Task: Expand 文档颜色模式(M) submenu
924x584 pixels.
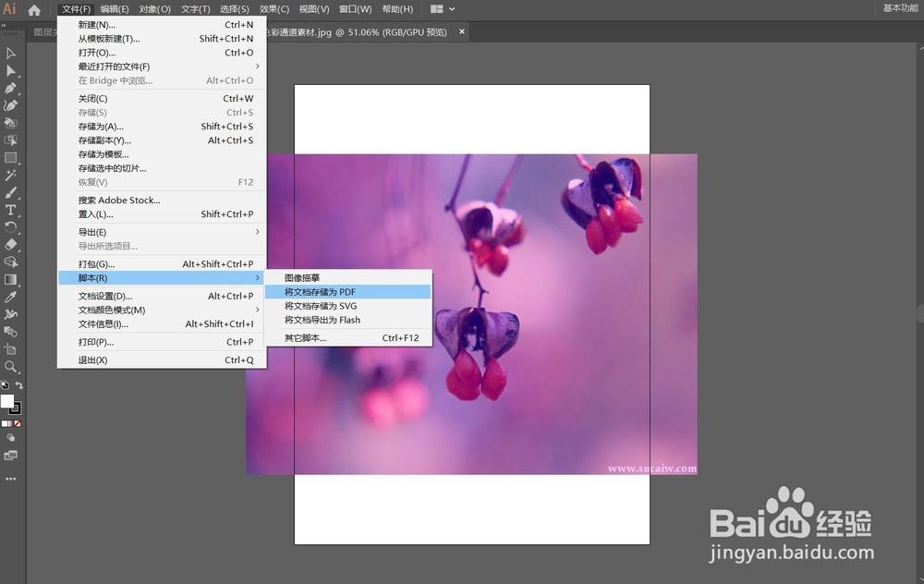Action: 162,310
